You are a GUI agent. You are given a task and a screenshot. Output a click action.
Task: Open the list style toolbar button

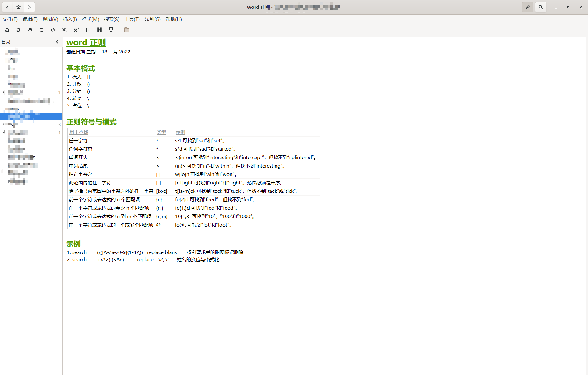coord(88,30)
